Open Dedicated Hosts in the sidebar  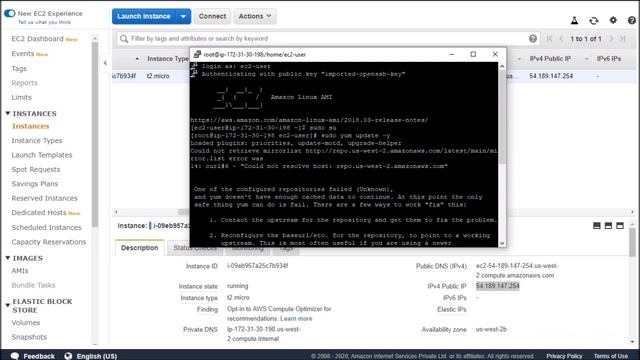click(39, 213)
